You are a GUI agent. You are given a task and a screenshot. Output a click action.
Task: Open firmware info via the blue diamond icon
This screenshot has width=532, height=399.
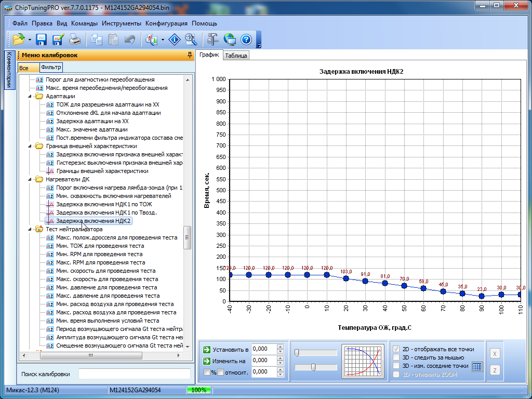click(175, 39)
